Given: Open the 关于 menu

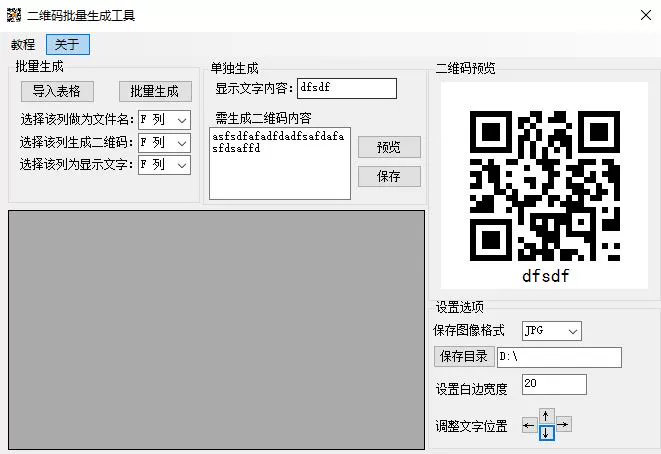Looking at the screenshot, I should [x=67, y=44].
